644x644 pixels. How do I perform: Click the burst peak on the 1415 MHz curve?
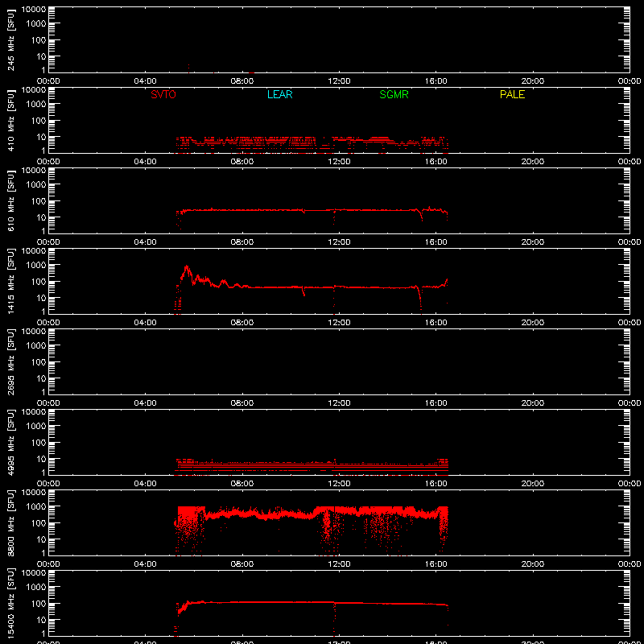(x=187, y=267)
